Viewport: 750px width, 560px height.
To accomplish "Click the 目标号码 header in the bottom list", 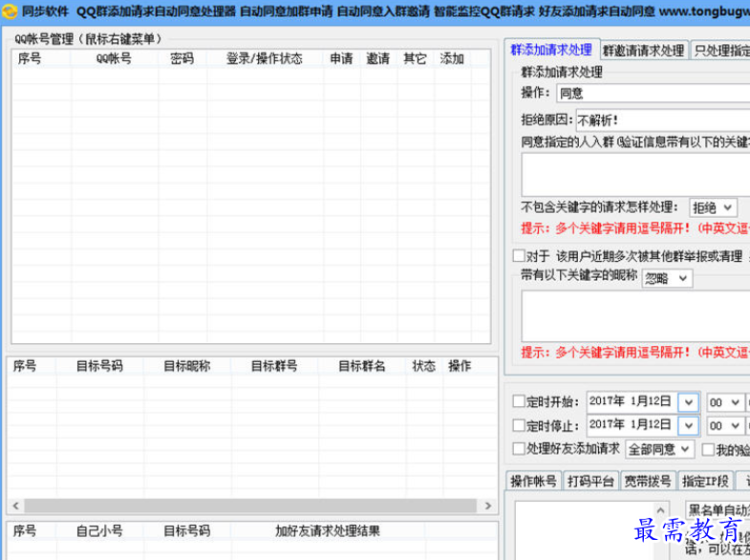I will [187, 530].
